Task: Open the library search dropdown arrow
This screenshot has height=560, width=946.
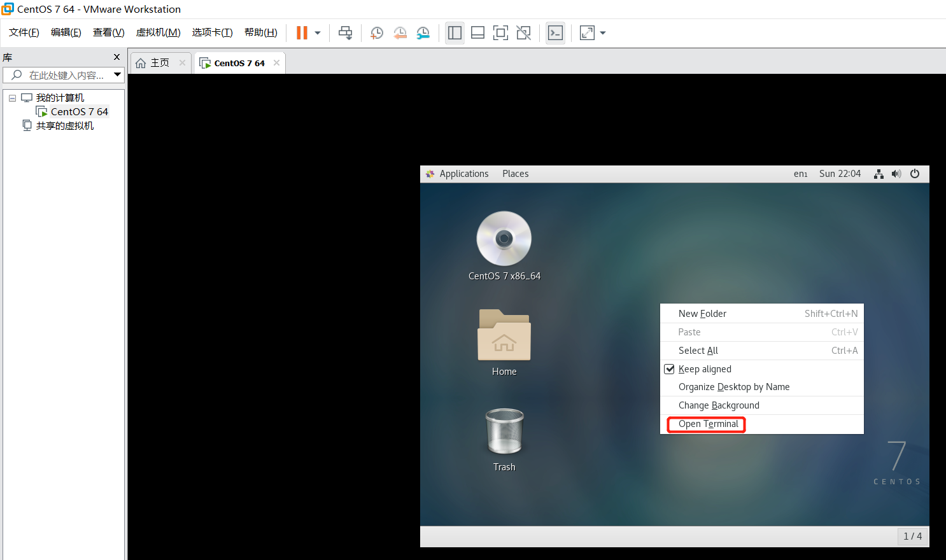Action: pos(118,75)
